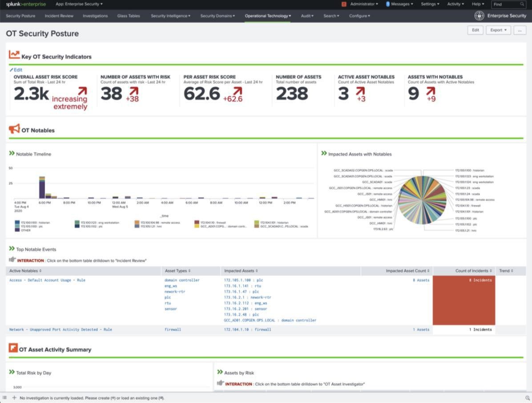Click the plus icon to create an investigation
Screen dimensions: 532x403
point(14,398)
